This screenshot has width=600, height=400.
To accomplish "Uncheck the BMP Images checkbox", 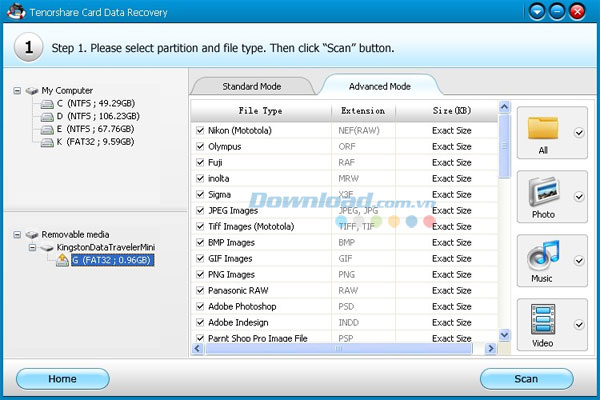I will 200,242.
